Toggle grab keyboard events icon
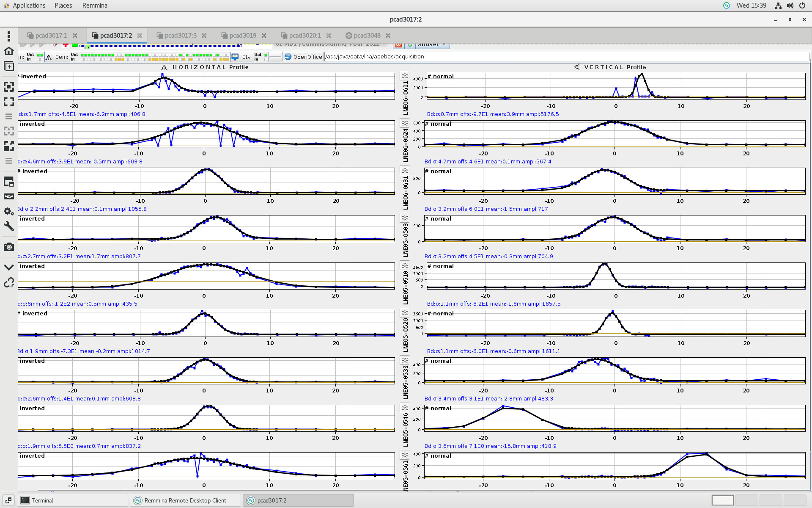The width and height of the screenshot is (812, 508). [8, 196]
